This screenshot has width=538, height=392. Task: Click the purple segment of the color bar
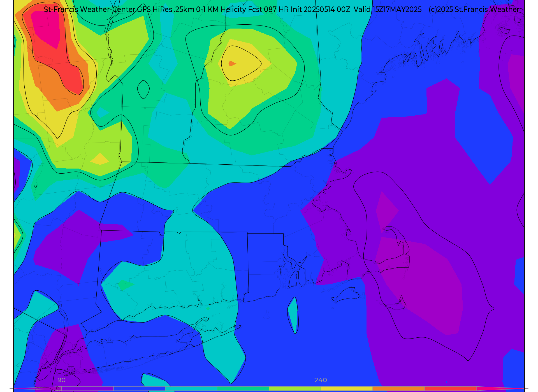[87, 388]
